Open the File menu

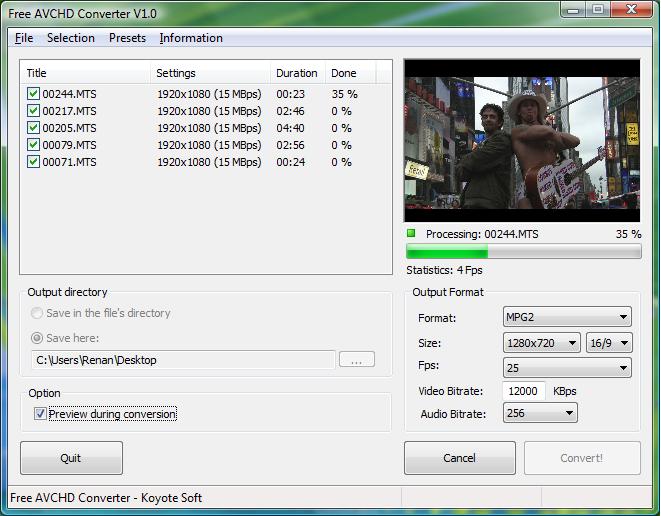24,38
